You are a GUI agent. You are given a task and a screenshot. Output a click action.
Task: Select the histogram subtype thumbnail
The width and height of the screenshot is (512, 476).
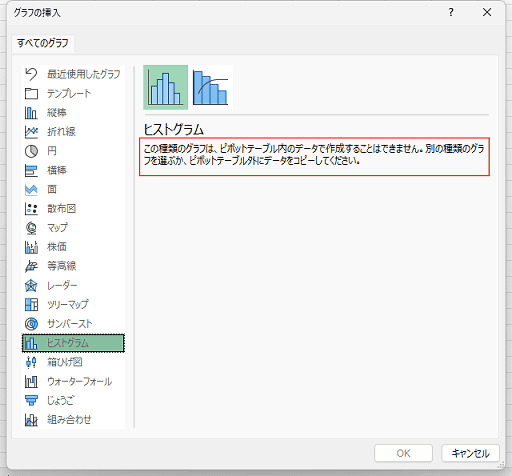tap(165, 87)
